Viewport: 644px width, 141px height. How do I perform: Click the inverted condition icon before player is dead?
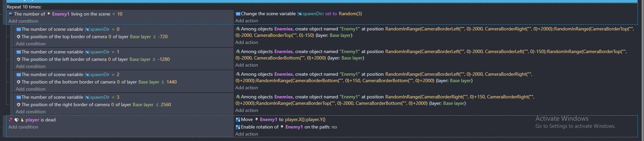point(10,120)
